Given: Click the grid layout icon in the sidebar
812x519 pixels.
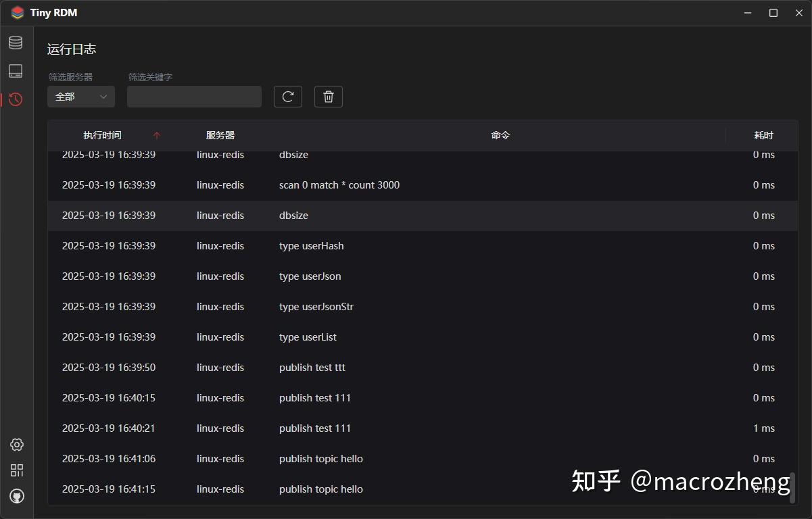Looking at the screenshot, I should click(16, 470).
